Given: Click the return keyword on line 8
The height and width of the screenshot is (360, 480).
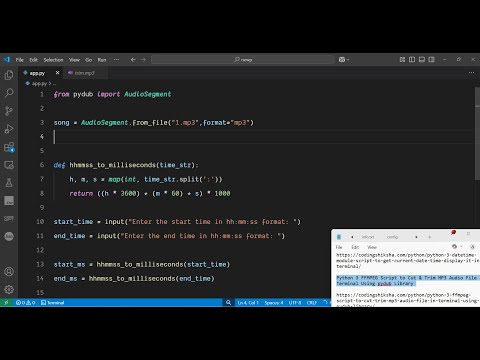Looking at the screenshot, I should [81, 193].
